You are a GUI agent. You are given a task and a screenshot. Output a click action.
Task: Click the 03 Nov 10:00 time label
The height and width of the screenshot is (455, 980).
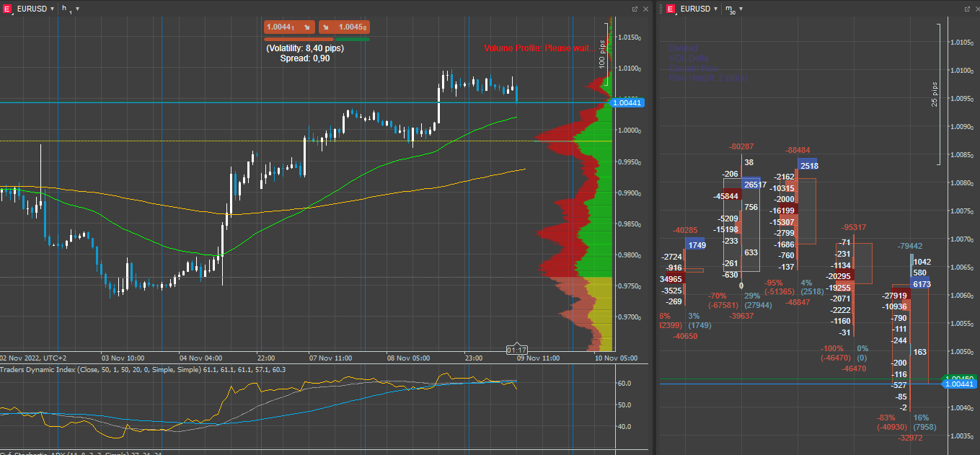coord(123,358)
